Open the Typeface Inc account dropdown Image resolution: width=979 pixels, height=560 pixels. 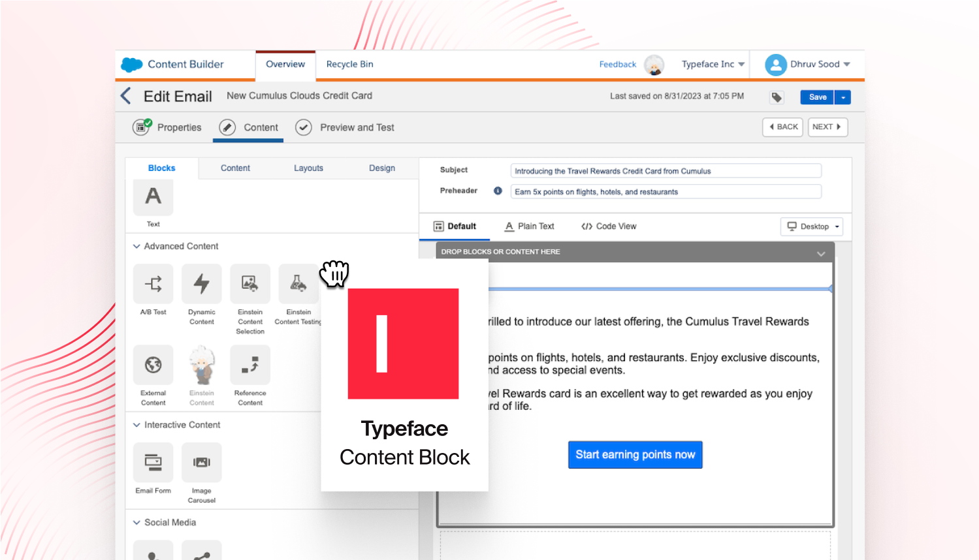(x=712, y=64)
